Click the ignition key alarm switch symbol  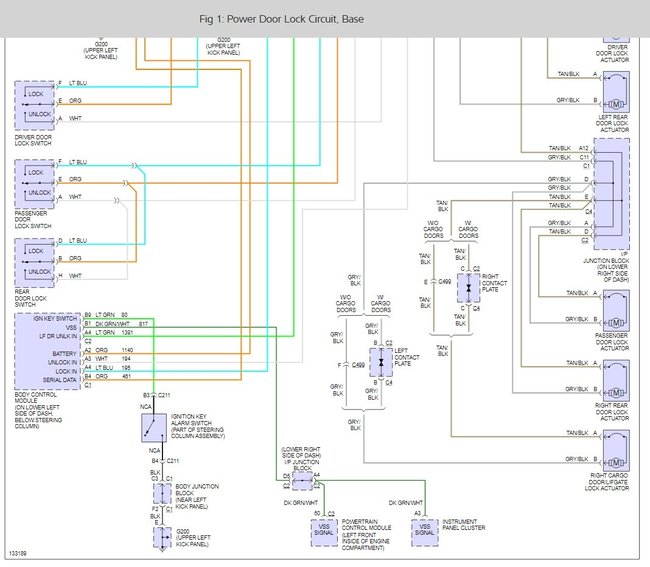point(154,427)
